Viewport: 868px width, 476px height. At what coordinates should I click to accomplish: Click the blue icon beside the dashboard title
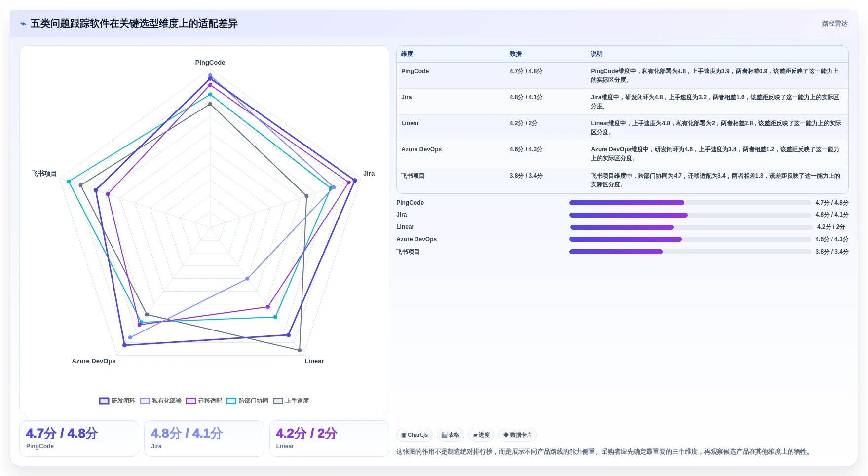click(x=23, y=24)
